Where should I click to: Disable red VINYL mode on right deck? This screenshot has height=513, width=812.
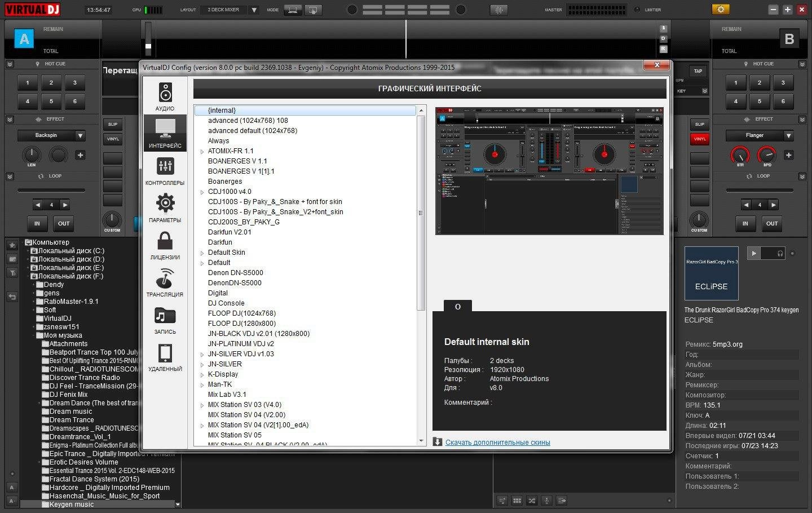click(700, 139)
